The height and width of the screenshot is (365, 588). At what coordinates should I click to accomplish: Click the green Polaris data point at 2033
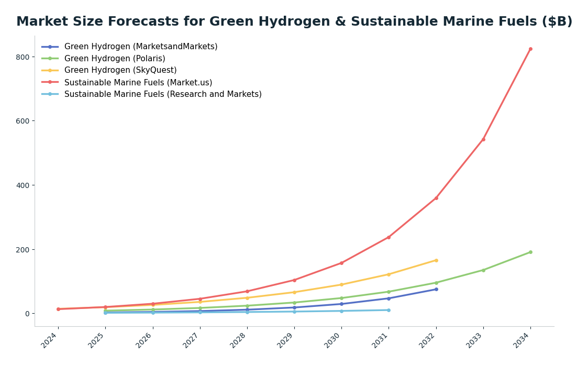click(483, 270)
